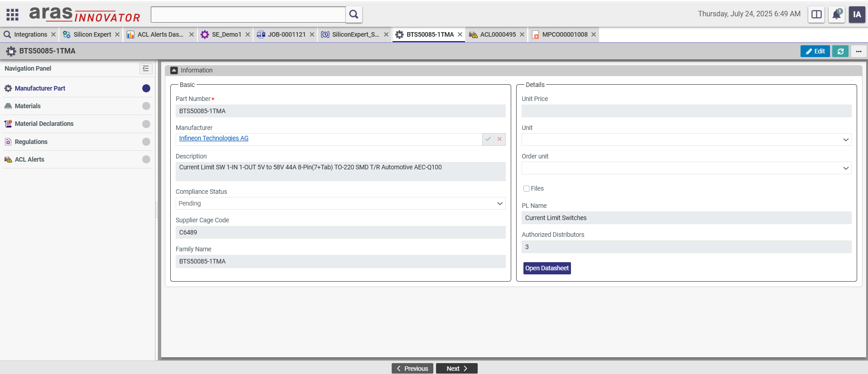Switch to the ACL0000495 tab
Viewport: 868px width, 374px height.
pyautogui.click(x=497, y=34)
